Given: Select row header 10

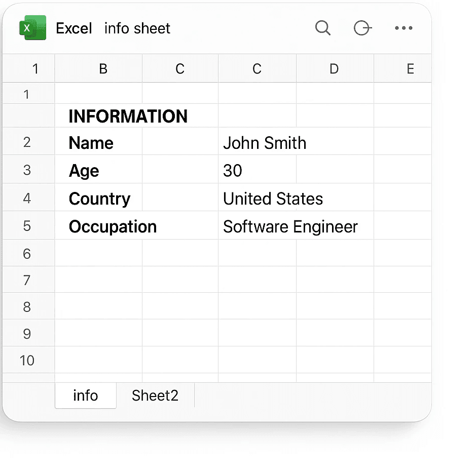Looking at the screenshot, I should pyautogui.click(x=28, y=360).
